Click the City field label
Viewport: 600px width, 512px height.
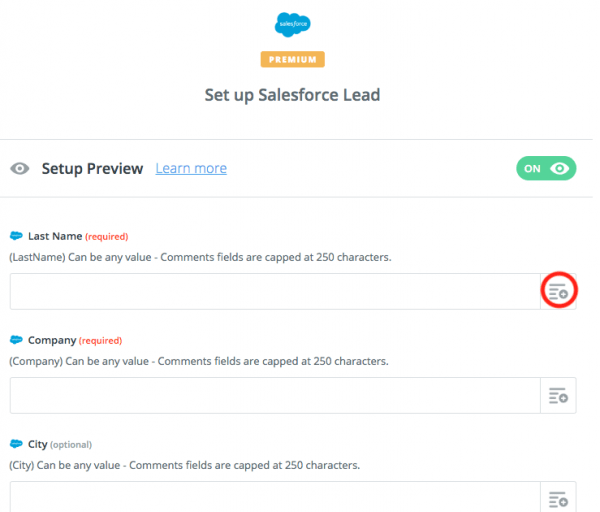coord(37,444)
